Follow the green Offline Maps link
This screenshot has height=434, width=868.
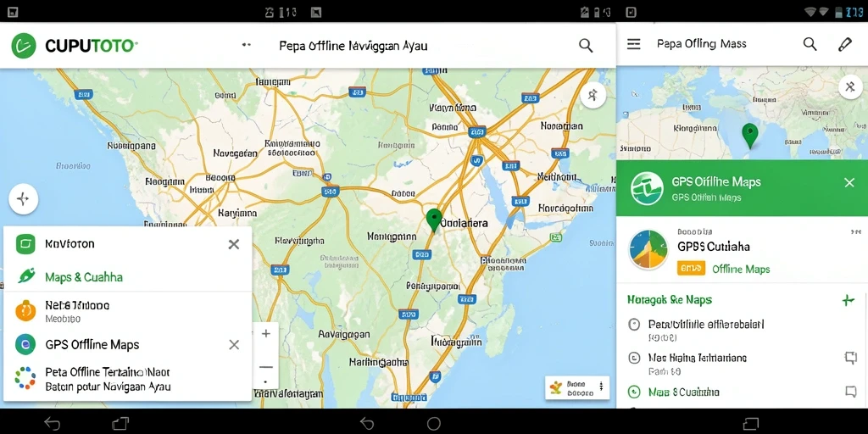[x=741, y=269]
